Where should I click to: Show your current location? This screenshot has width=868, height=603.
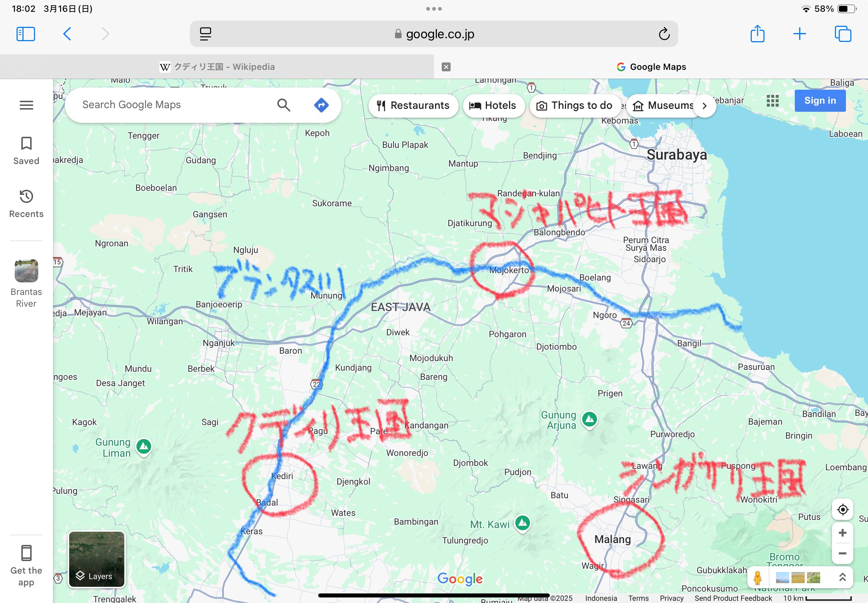click(x=842, y=509)
